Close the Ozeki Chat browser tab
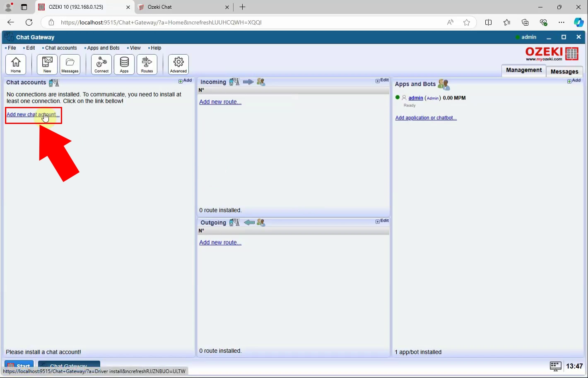The width and height of the screenshot is (588, 378). [x=227, y=7]
